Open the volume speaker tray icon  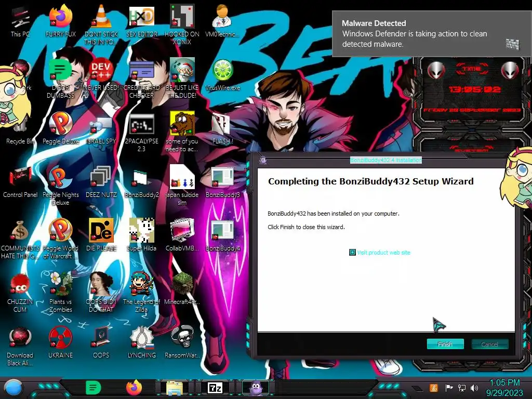point(474,388)
